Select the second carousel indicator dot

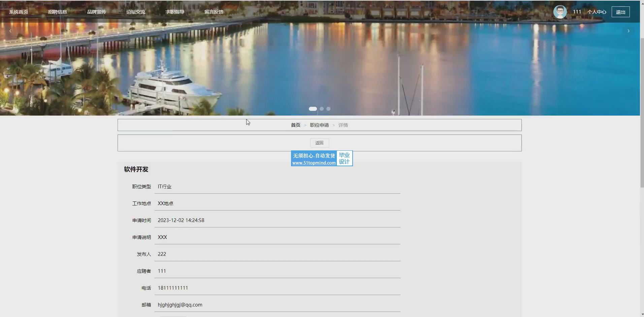click(322, 109)
